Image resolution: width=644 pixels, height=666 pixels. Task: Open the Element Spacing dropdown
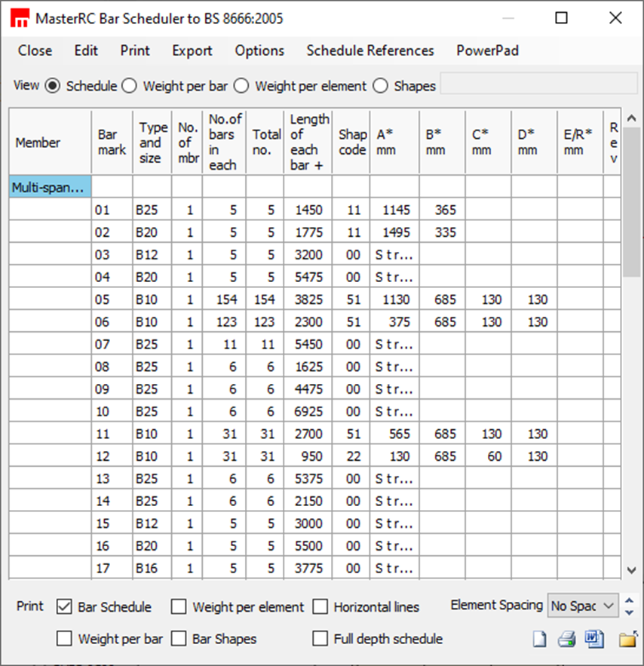583,606
